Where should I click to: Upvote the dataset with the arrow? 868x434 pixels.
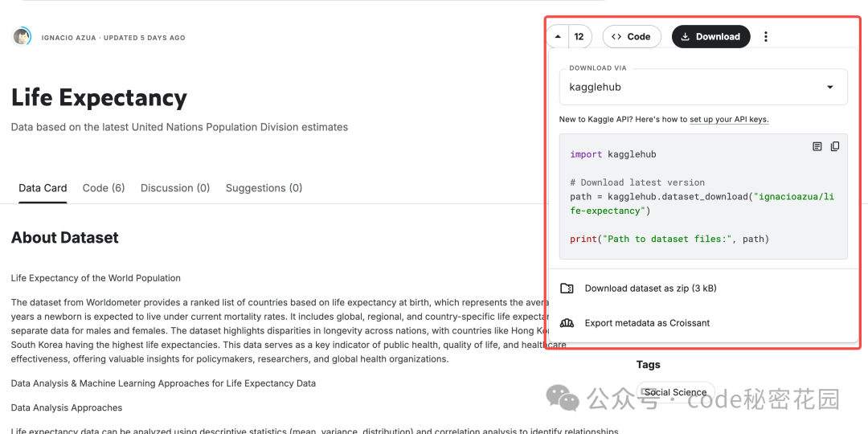(x=558, y=37)
